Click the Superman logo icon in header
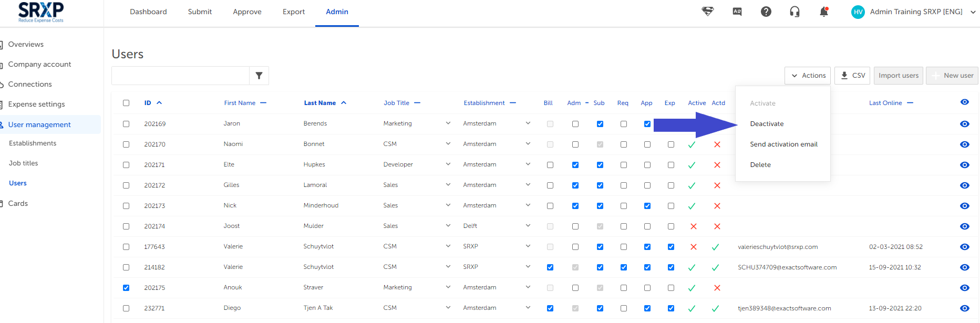 pyautogui.click(x=708, y=12)
